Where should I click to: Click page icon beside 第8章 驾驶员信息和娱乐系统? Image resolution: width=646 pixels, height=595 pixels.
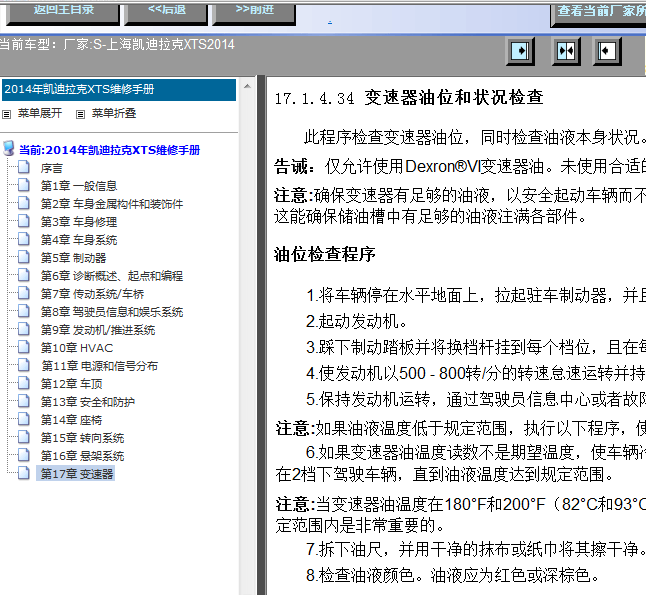click(24, 311)
